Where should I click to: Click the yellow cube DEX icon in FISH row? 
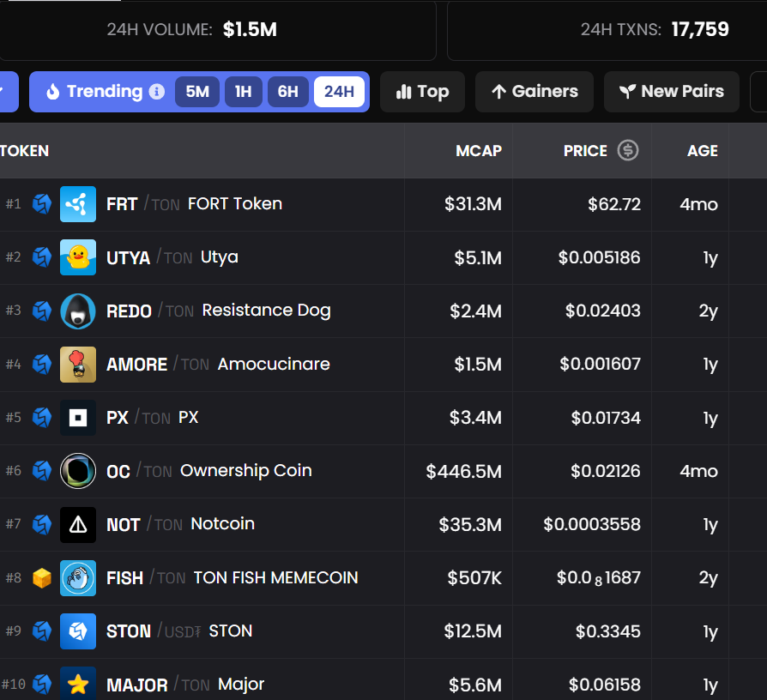pyautogui.click(x=42, y=578)
